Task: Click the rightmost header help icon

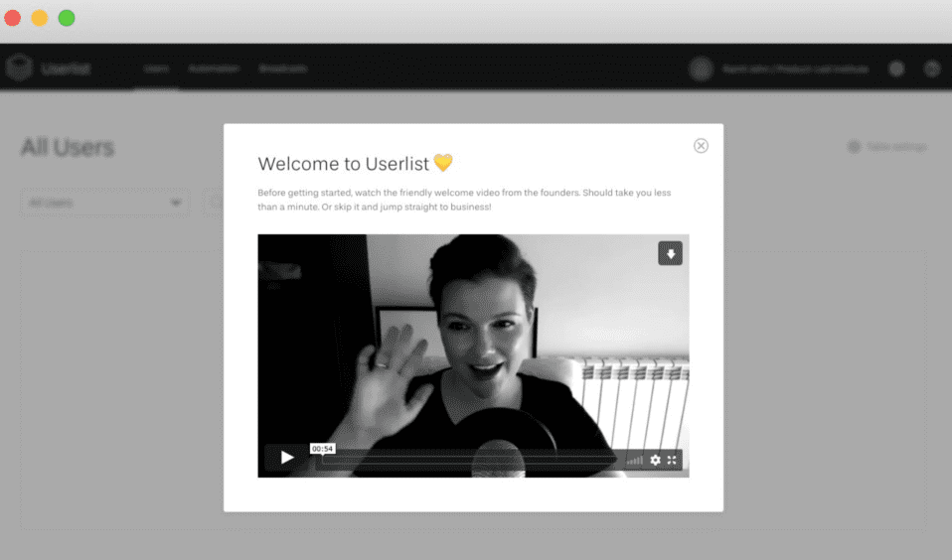Action: pos(931,70)
